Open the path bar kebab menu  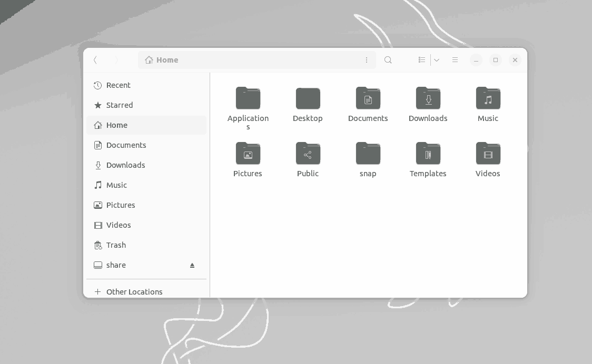(367, 60)
